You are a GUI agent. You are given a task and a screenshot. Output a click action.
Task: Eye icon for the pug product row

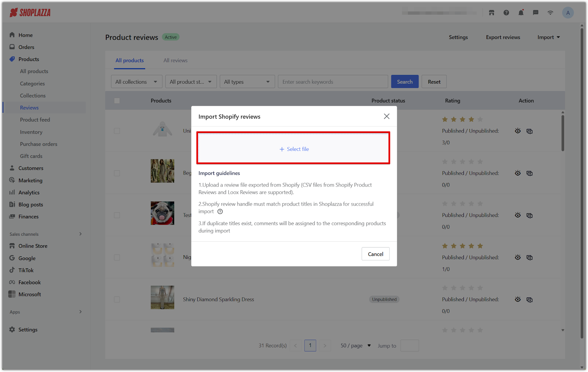pos(518,215)
